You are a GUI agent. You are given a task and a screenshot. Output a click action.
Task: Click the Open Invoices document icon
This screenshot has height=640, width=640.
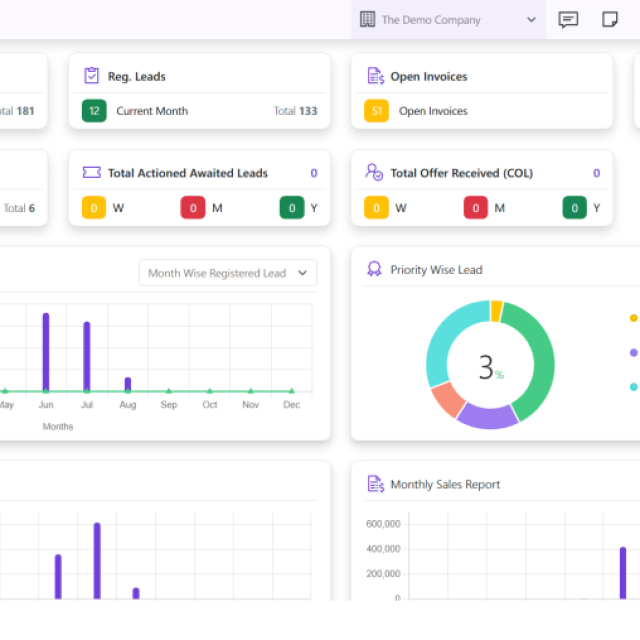coord(376,76)
